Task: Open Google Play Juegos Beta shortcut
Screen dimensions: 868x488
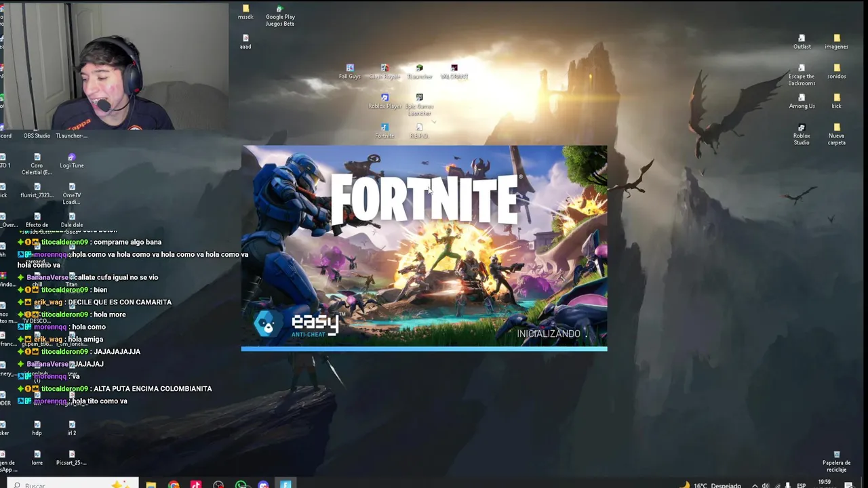Action: (279, 16)
